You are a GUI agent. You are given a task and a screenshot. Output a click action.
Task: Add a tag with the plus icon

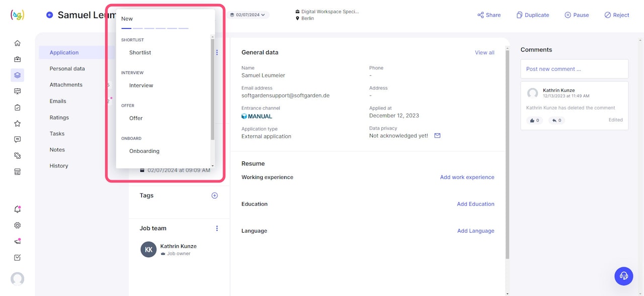point(214,195)
